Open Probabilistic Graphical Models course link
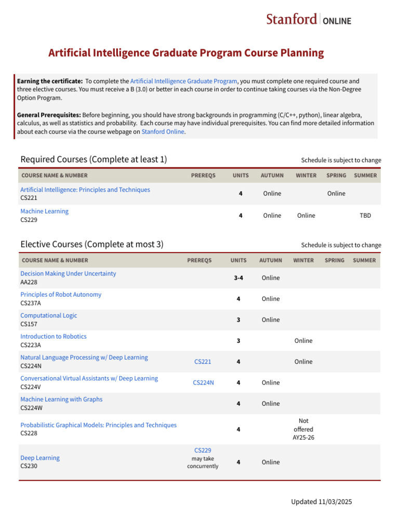The width and height of the screenshot is (399, 532). click(98, 425)
